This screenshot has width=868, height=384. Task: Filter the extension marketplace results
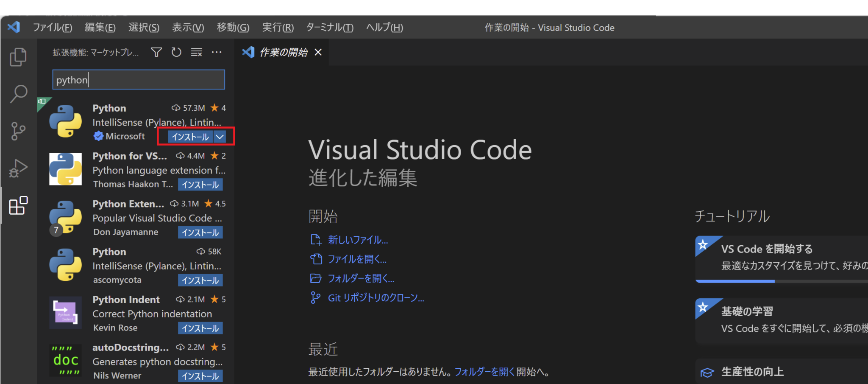(x=156, y=52)
